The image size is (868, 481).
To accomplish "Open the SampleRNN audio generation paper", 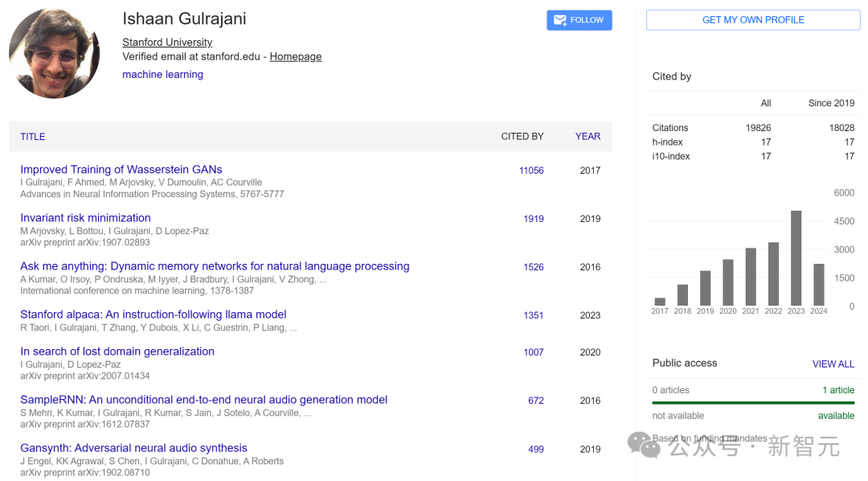I will coord(204,400).
